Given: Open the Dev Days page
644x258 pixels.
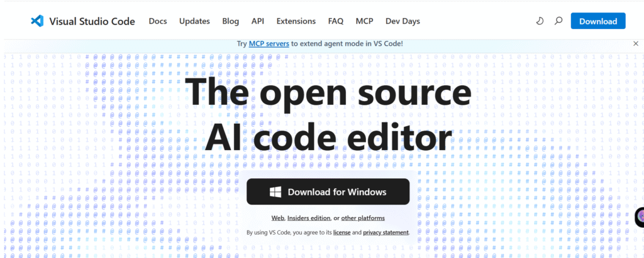Looking at the screenshot, I should pos(402,21).
